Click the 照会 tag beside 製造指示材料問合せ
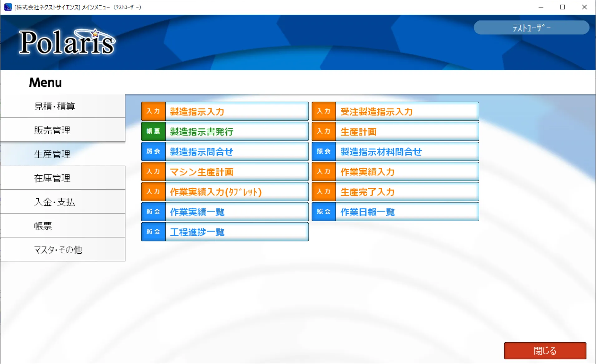The height and width of the screenshot is (364, 596). [x=324, y=151]
